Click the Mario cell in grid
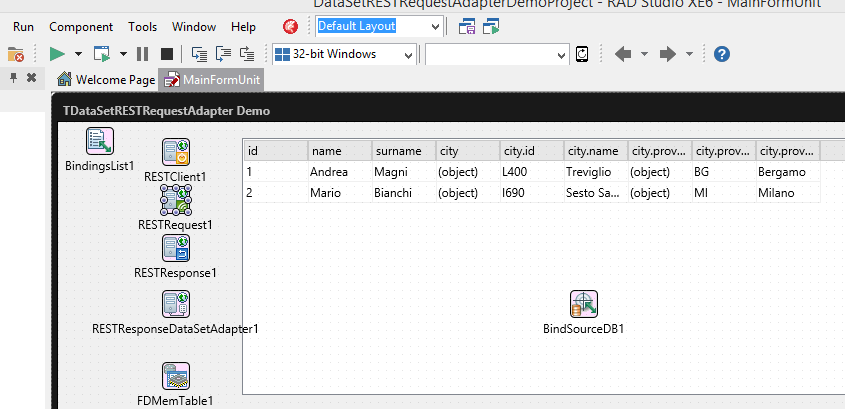 coord(340,193)
